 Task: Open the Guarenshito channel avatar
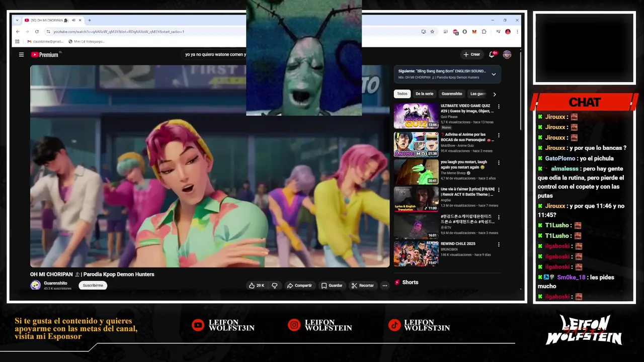pos(35,285)
